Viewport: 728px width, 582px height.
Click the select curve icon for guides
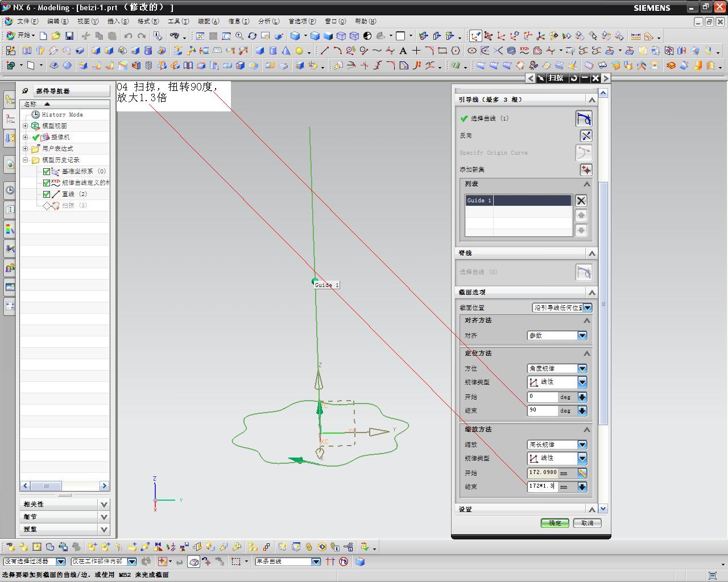(x=584, y=118)
